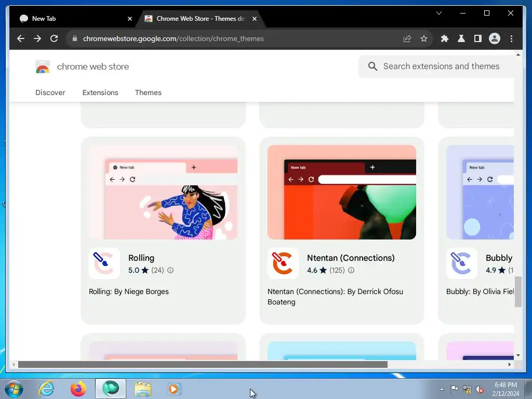Viewport: 532px width, 399px height.
Task: Open the site info lock icon
Action: pyautogui.click(x=75, y=38)
